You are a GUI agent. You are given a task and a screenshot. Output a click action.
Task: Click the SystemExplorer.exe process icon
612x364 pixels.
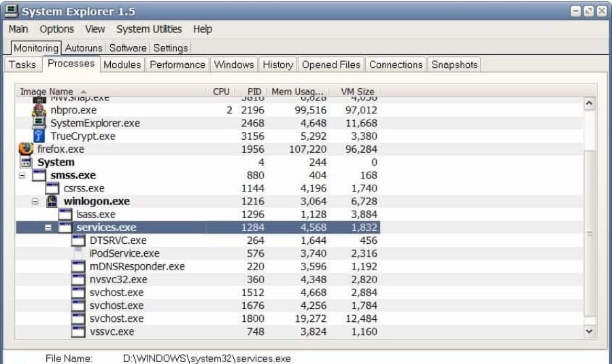coord(39,123)
